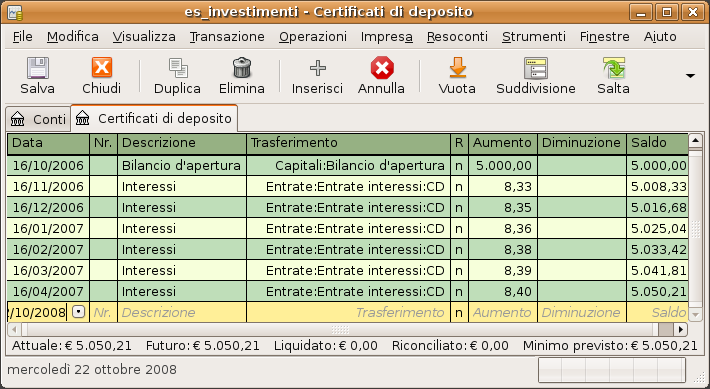
Task: Click the Attuale € 5.050,21 summary
Action: click(72, 346)
